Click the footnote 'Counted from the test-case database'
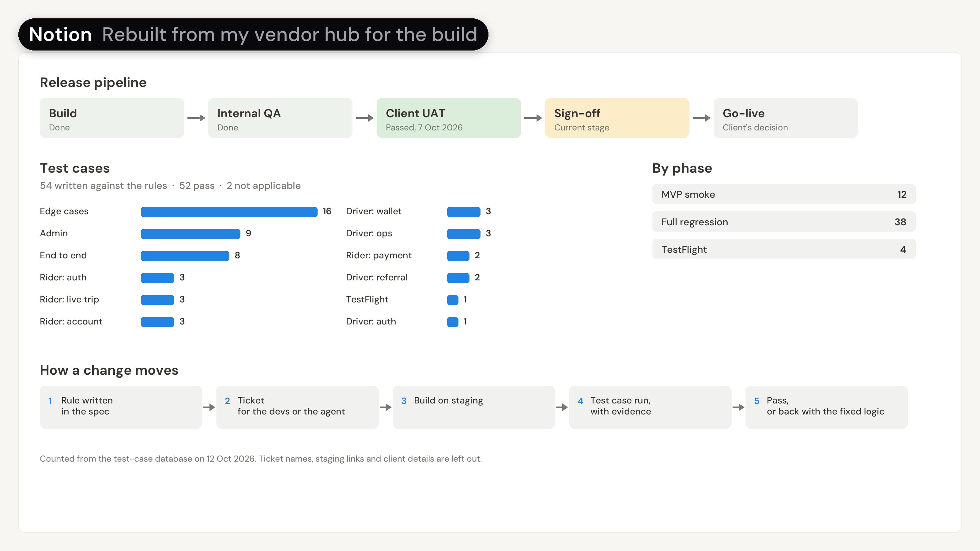 click(261, 459)
